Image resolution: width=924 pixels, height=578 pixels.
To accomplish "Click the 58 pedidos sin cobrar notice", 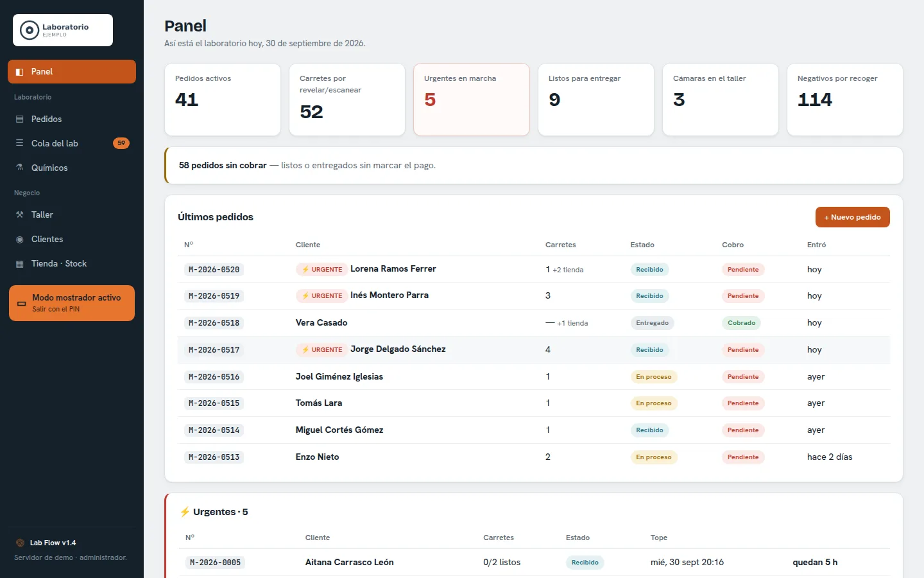I will pos(534,166).
